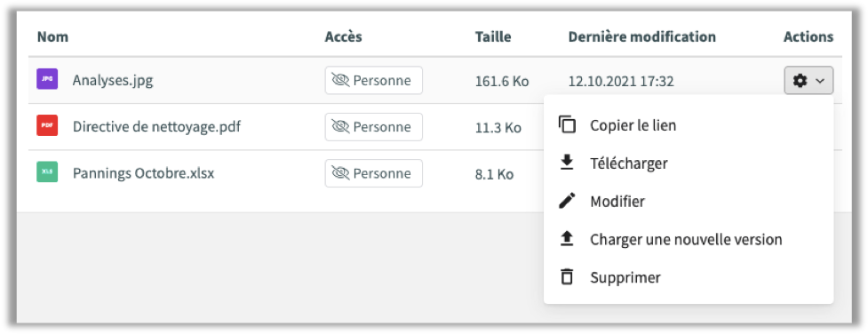This screenshot has height=335, width=868.
Task: Click the purple JPG file icon
Action: (x=47, y=79)
